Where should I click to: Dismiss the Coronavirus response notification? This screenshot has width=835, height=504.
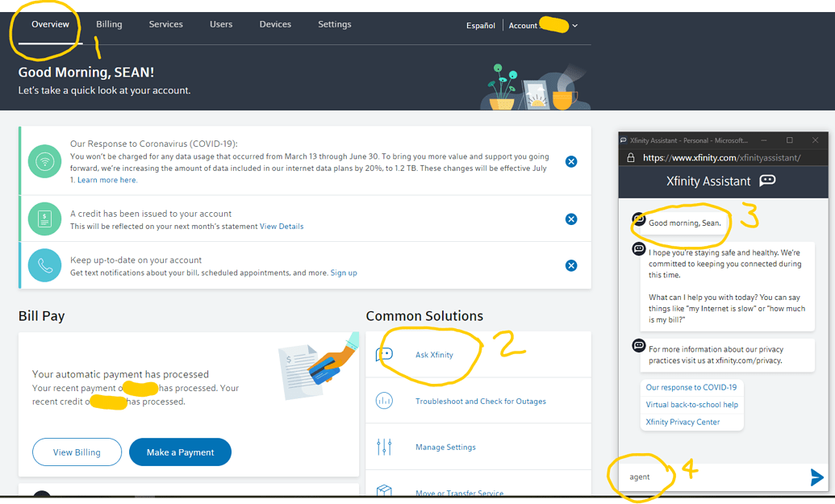pos(571,161)
